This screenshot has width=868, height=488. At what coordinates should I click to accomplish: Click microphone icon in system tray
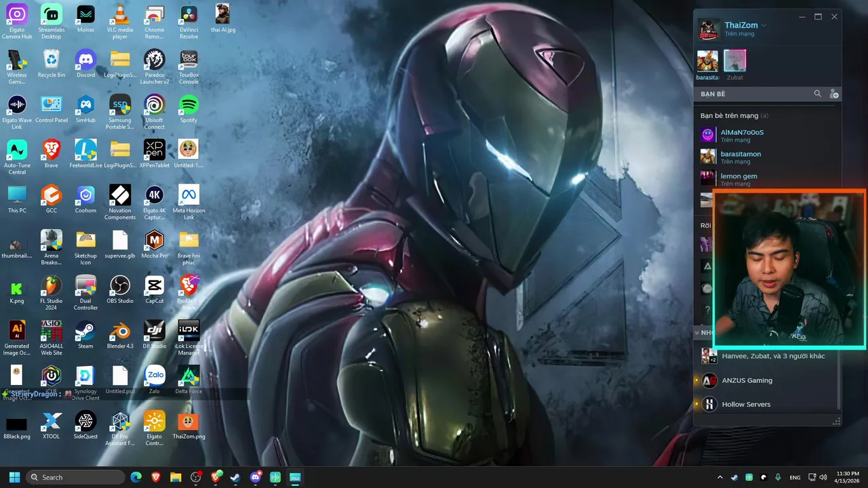click(x=778, y=477)
